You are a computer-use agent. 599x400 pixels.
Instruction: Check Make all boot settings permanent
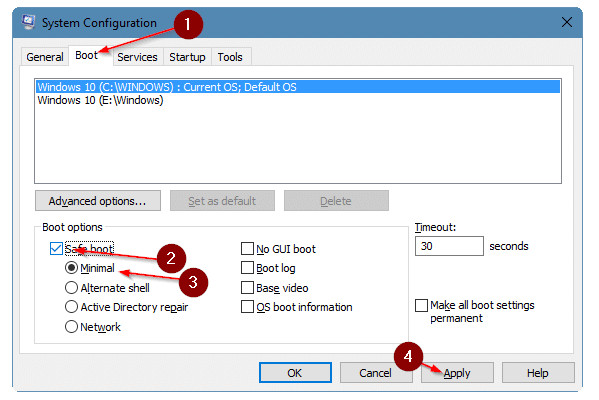(421, 305)
